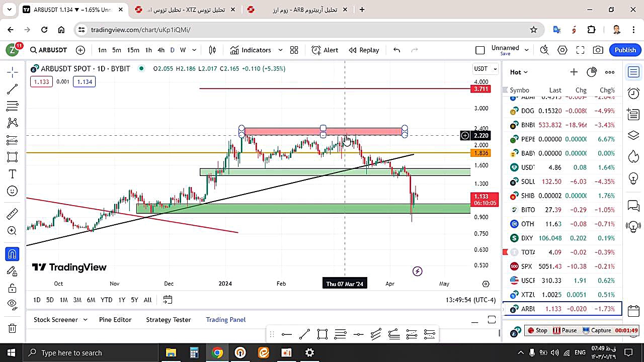Take a chart snapshot with camera icon
644x362 pixels.
pos(598,50)
